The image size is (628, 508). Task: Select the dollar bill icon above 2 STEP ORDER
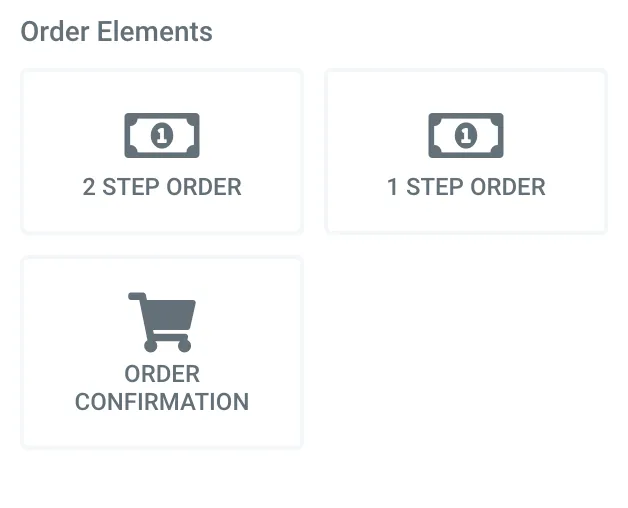click(162, 135)
